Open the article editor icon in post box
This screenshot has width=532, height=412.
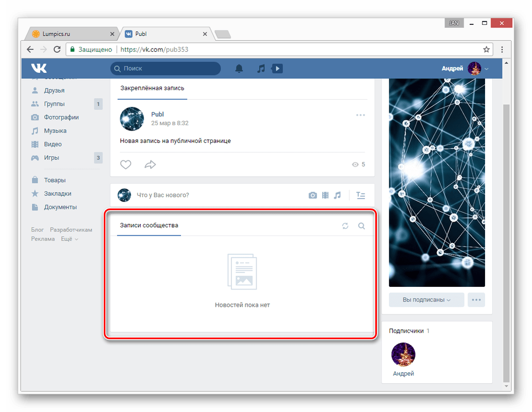(361, 195)
